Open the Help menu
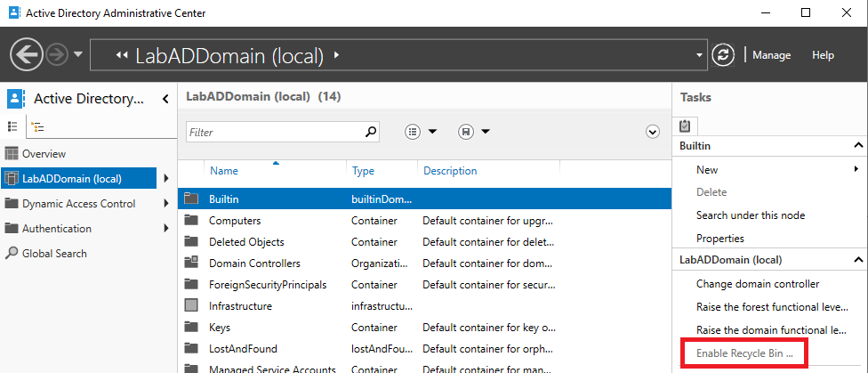 (823, 55)
